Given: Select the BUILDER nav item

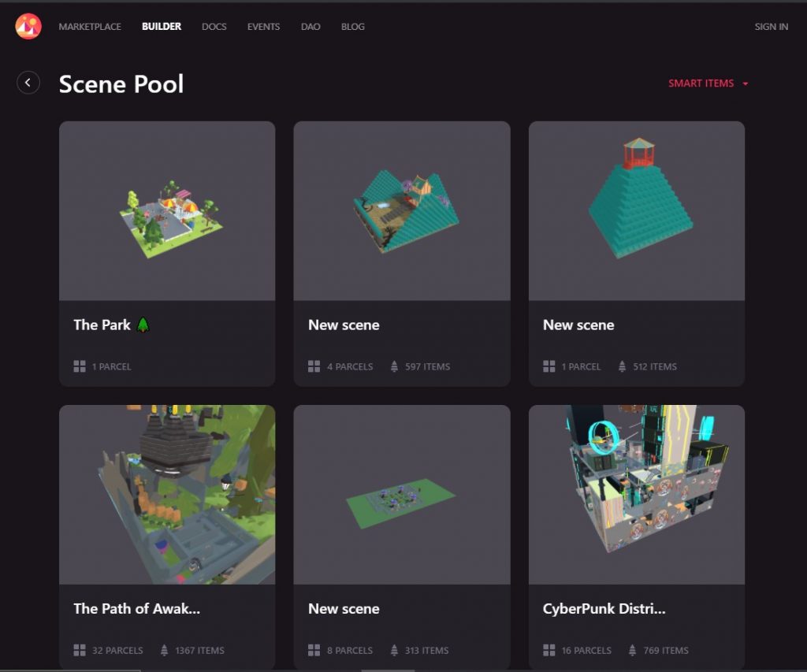Looking at the screenshot, I should click(162, 26).
